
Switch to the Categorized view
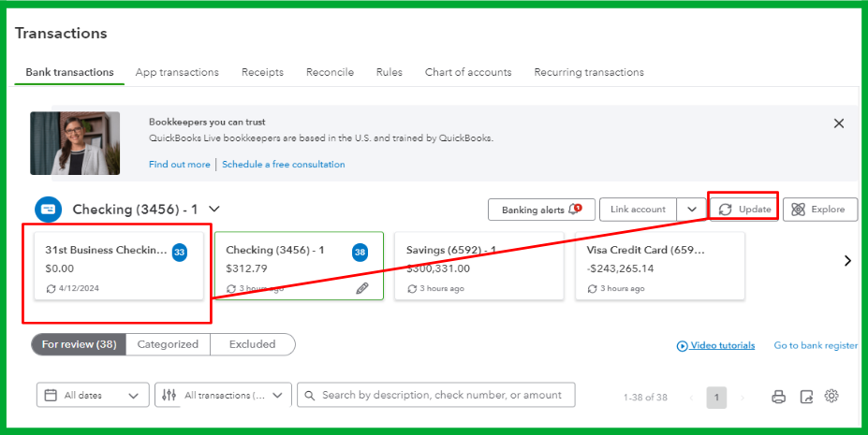(x=168, y=344)
